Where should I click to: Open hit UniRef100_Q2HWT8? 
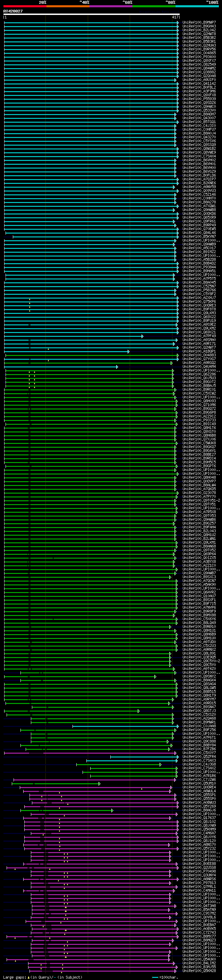click(x=199, y=34)
